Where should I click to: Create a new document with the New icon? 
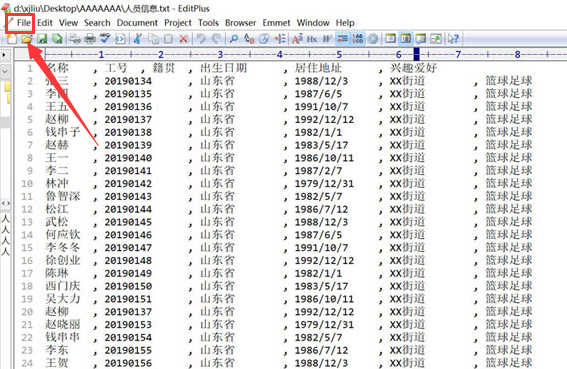click(12, 38)
